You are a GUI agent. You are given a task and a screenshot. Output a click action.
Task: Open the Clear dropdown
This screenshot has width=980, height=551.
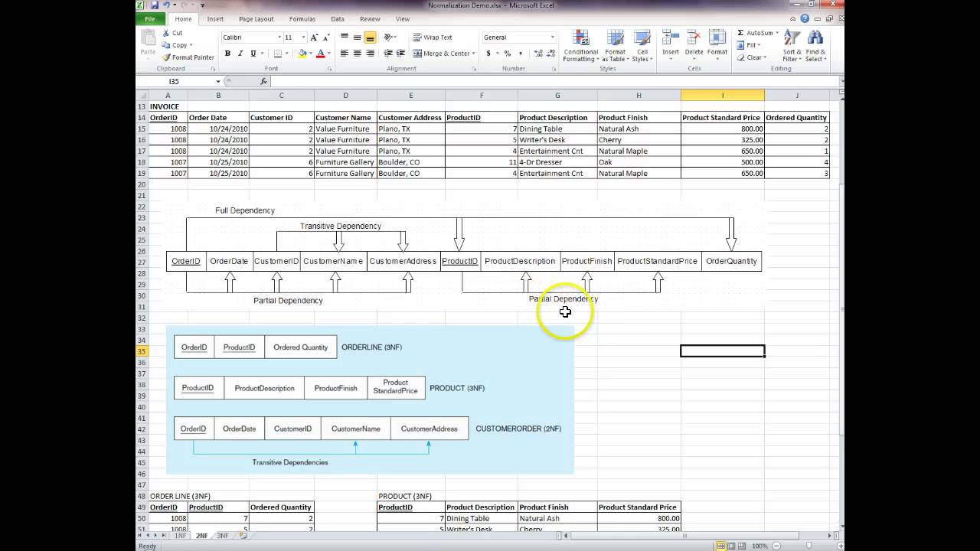click(x=753, y=57)
